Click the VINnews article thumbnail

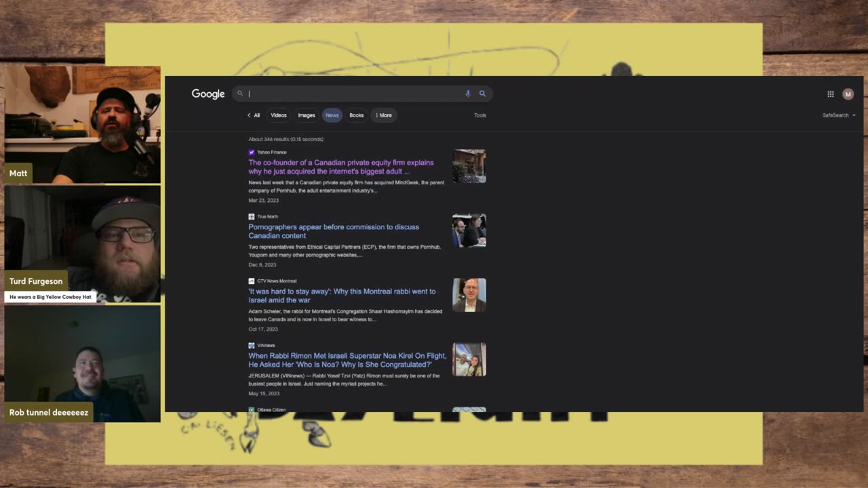coord(469,359)
